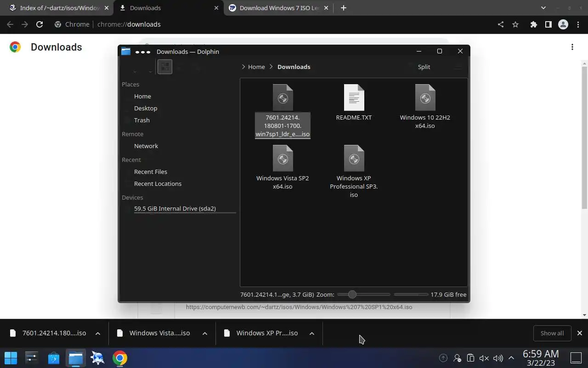Click Home in Dolphin breadcrumb path

[256, 67]
